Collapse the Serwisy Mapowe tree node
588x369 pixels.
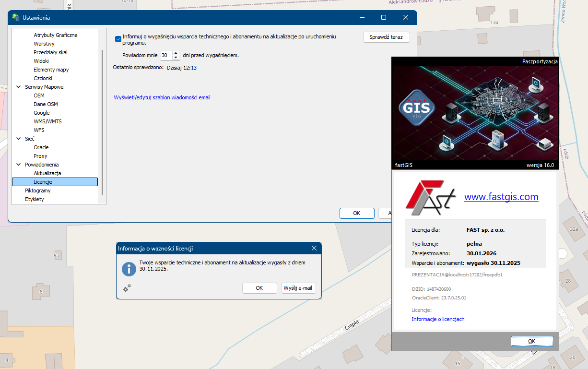pyautogui.click(x=19, y=87)
